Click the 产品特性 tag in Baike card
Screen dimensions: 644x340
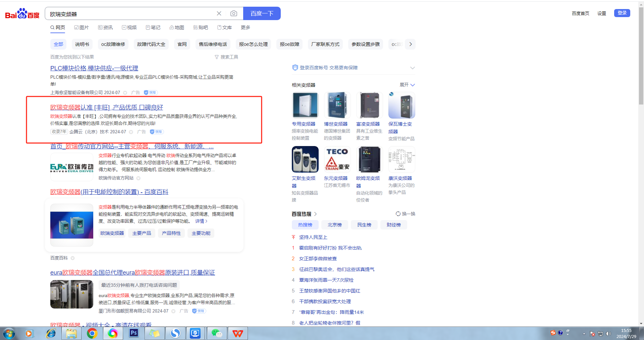coord(171,233)
